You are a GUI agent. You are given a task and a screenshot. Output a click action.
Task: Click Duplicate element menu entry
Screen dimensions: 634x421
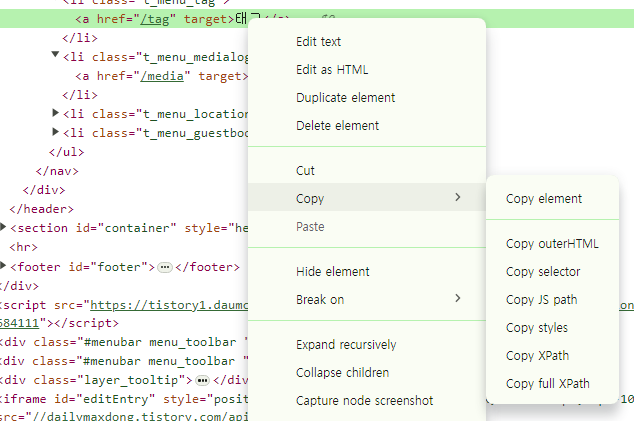(345, 97)
